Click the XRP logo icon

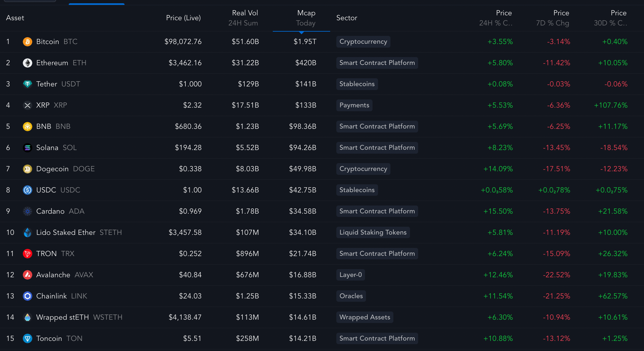tap(27, 105)
